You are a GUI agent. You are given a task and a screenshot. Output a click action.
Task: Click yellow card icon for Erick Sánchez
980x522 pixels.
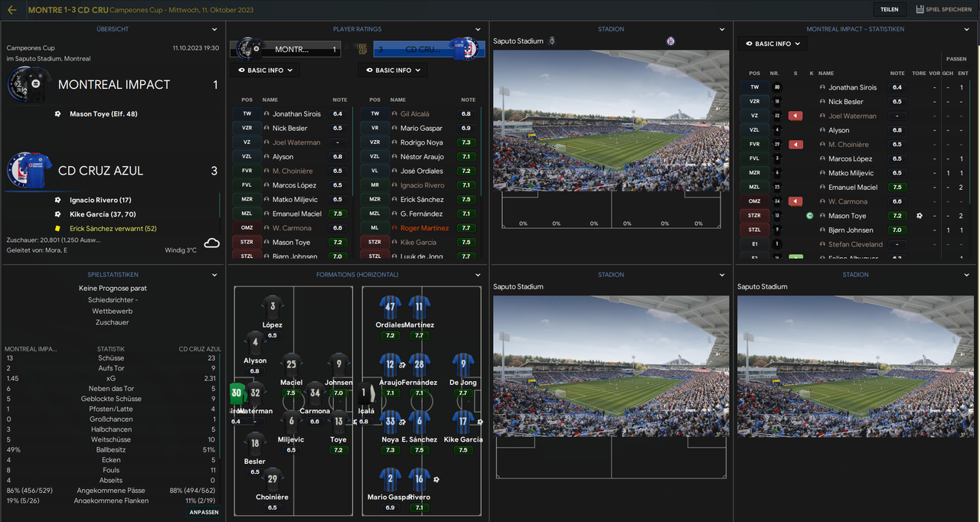[57, 228]
